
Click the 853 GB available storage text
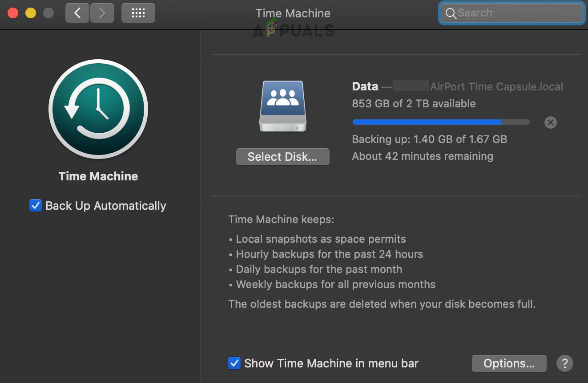tap(414, 103)
